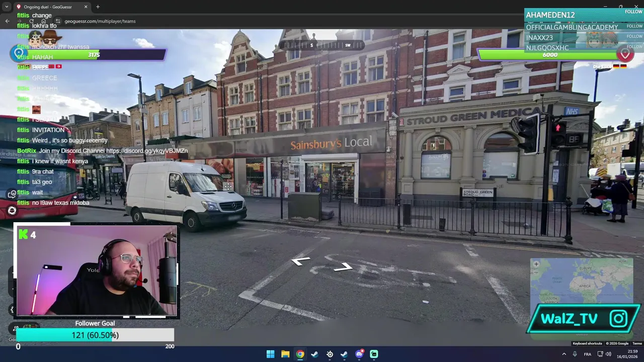Image resolution: width=644 pixels, height=362 pixels.
Task: Open the FRA language selector in the tray
Action: [588, 354]
